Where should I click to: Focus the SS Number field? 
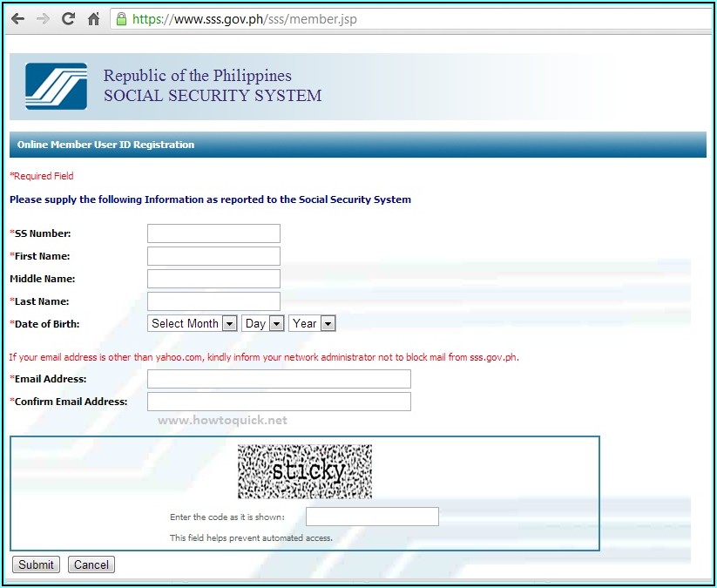tap(213, 233)
